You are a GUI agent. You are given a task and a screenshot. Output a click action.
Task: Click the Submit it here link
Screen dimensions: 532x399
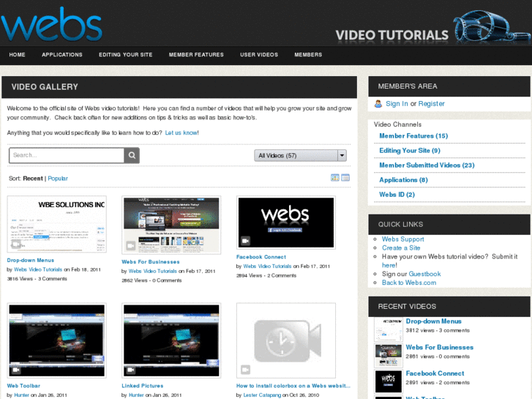click(x=389, y=265)
